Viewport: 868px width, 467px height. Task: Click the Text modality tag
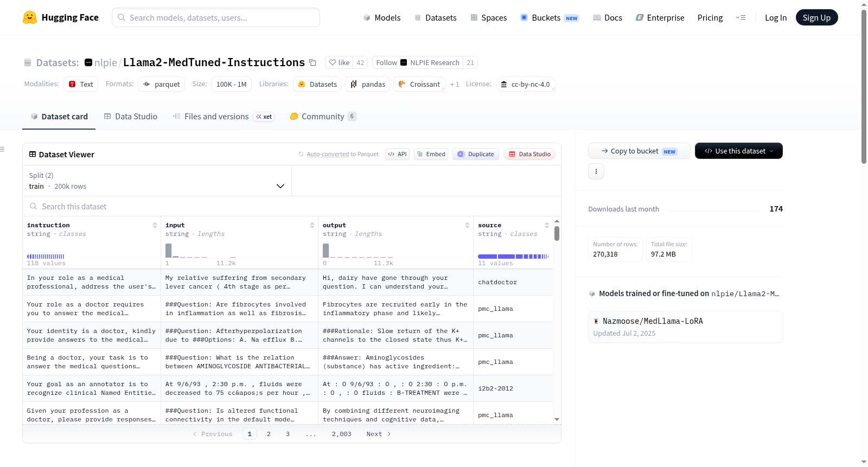[x=81, y=84]
